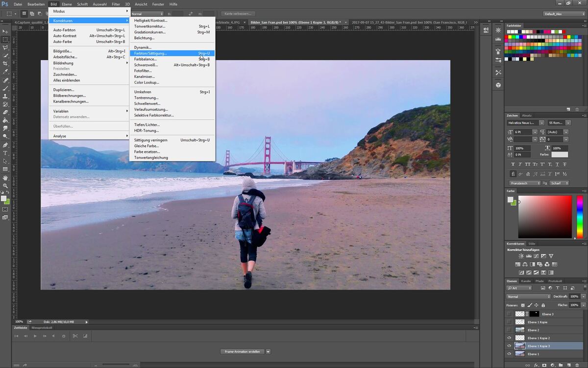
Task: Open the Deckkraft opacity dropdown
Action: (583, 296)
